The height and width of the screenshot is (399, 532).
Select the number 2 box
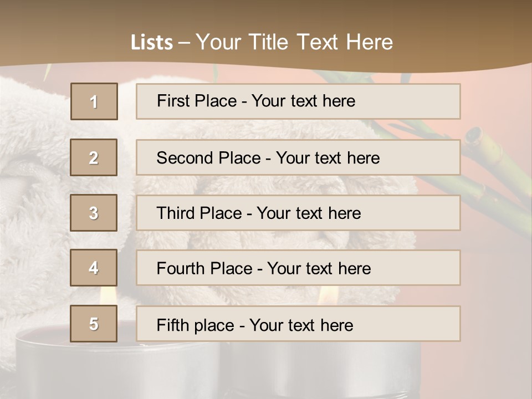coord(94,157)
